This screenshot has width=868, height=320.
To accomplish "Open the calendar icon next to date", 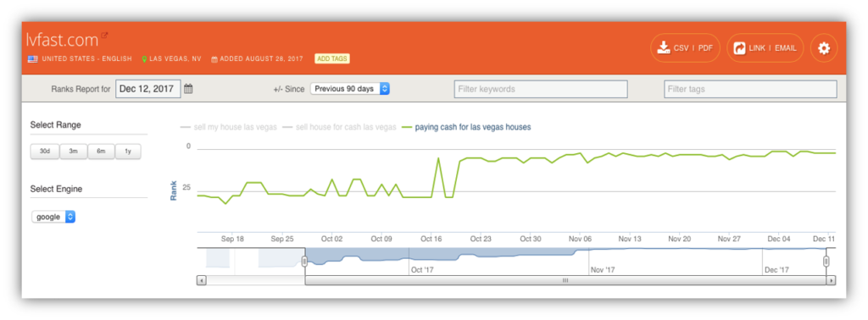I will (x=188, y=89).
